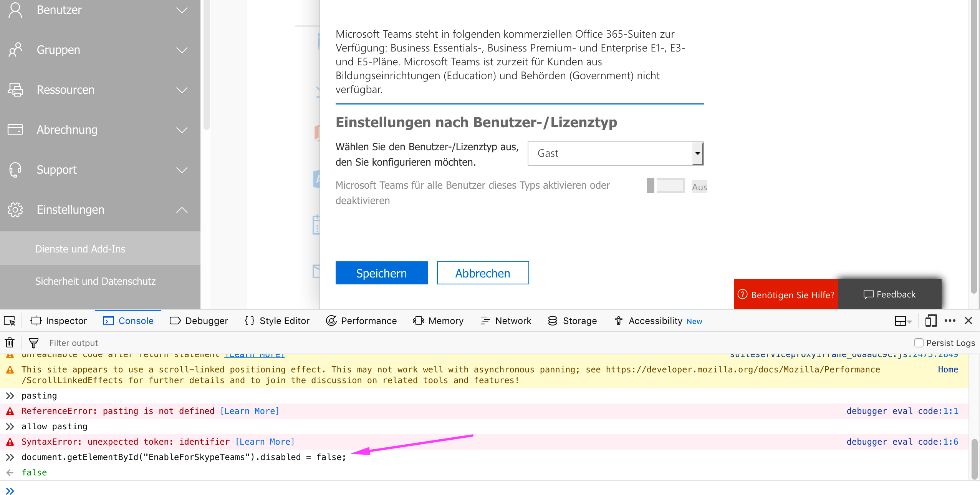
Task: Click the Ressourcen printer icon
Action: pyautogui.click(x=15, y=90)
